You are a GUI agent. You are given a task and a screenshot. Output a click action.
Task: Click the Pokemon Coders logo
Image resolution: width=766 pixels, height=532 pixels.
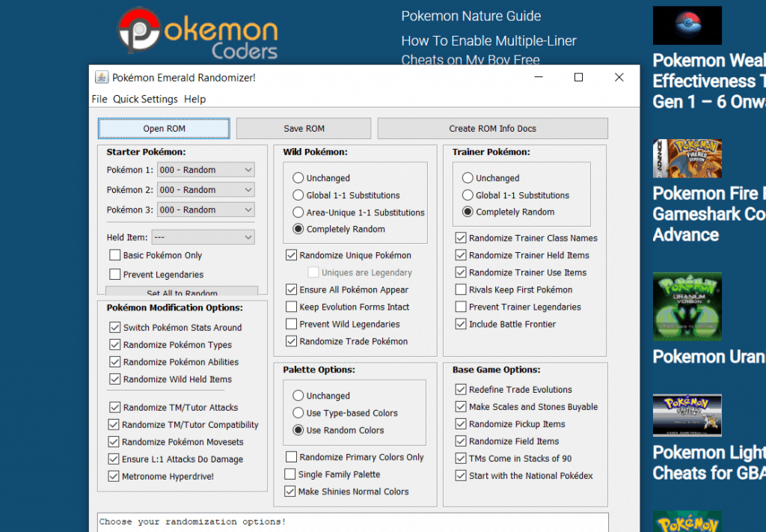point(197,33)
